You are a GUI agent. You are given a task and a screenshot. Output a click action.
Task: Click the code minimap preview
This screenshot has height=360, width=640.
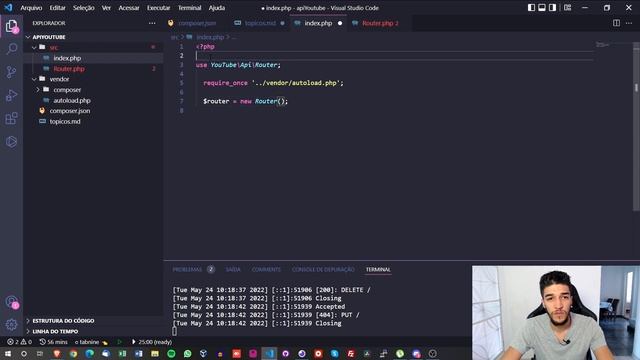[x=602, y=44]
